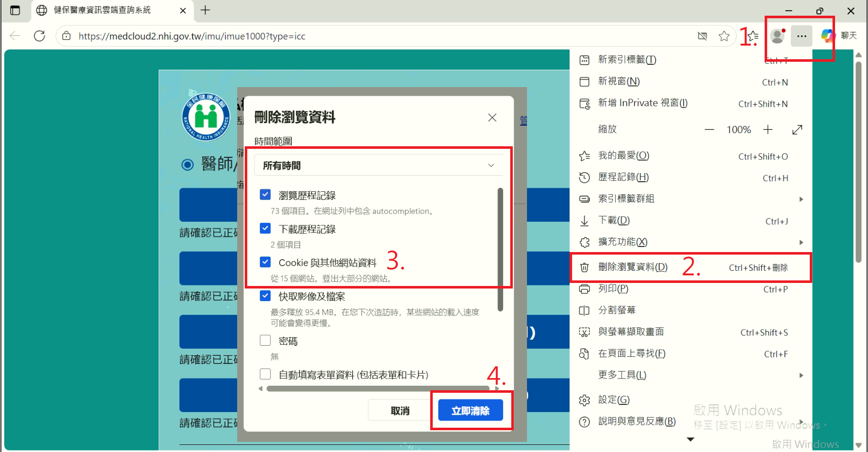
Task: Select the 醫師 radio button
Action: point(187,165)
